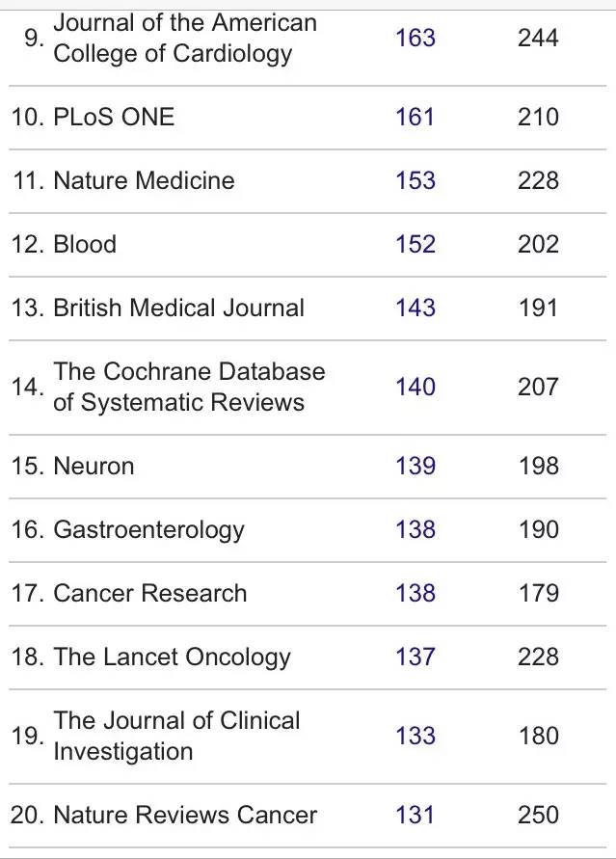Open British Medical Journal h5-index 143
The height and width of the screenshot is (859, 616).
coord(415,309)
